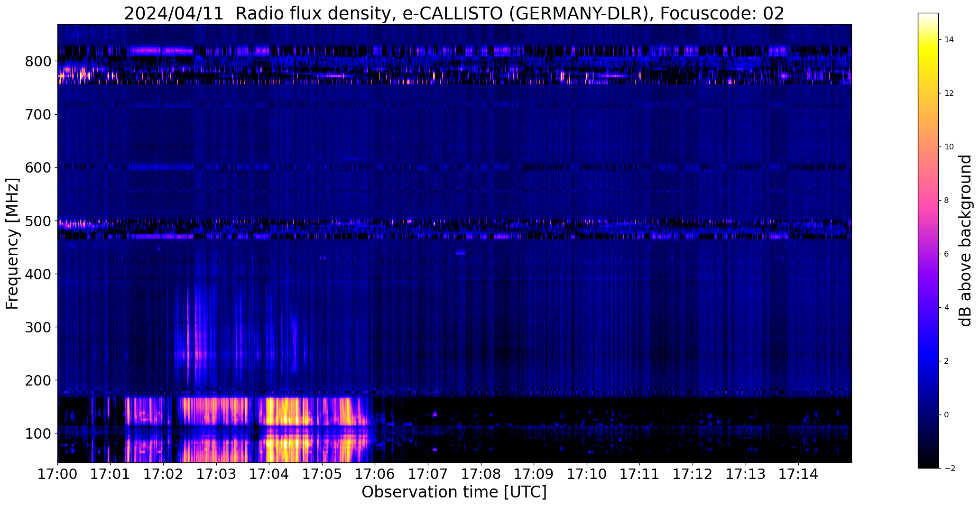Click the 17:03 time tick label
980x506 pixels.
click(x=216, y=474)
